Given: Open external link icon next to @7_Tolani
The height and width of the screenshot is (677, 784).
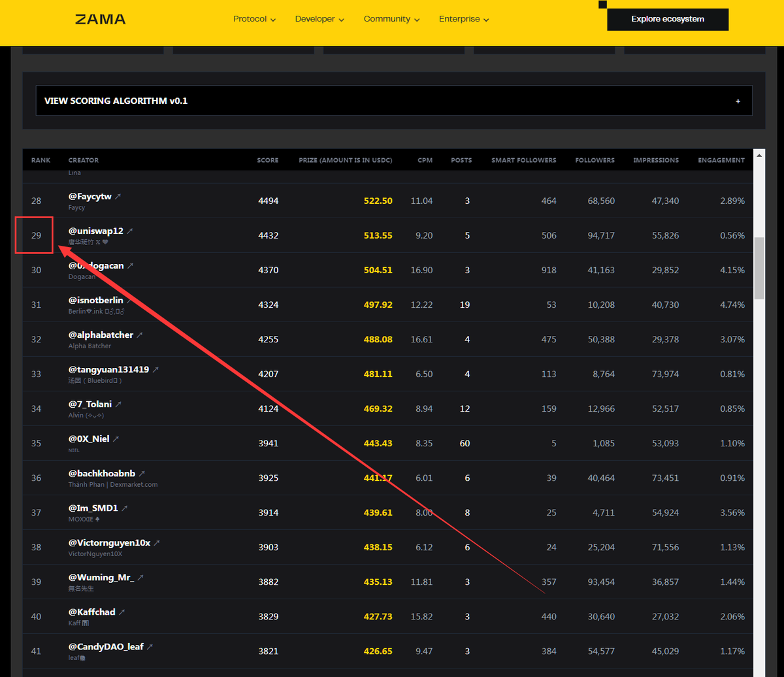Looking at the screenshot, I should pyautogui.click(x=118, y=404).
